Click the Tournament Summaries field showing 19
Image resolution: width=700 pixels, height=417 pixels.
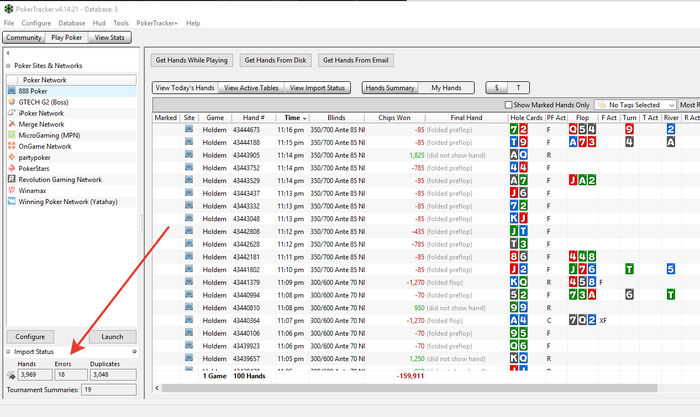(x=109, y=390)
